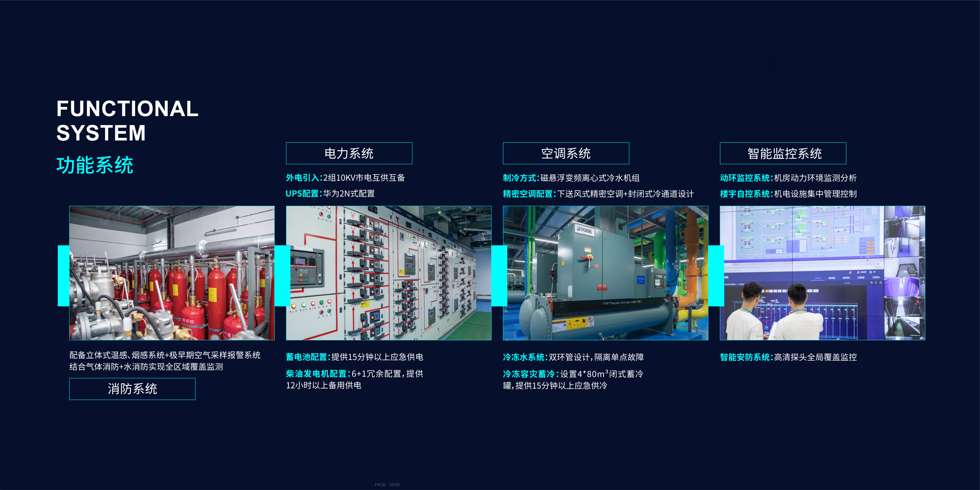Open the YORK chiller photo
Screen dimensions: 980x490
605,273
